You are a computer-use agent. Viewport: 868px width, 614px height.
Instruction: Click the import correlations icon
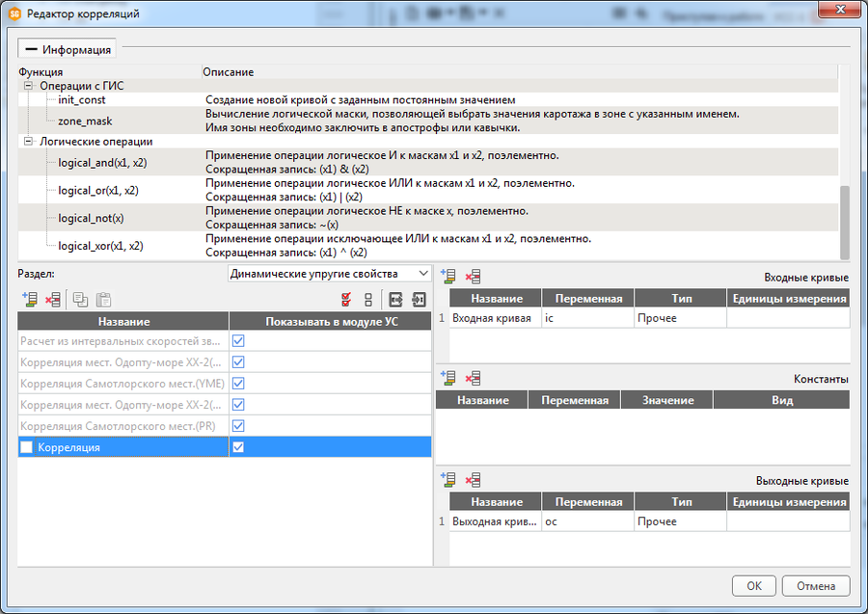tap(419, 300)
